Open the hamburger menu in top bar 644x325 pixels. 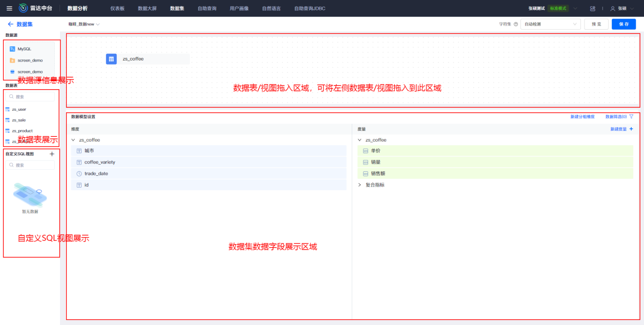9,8
